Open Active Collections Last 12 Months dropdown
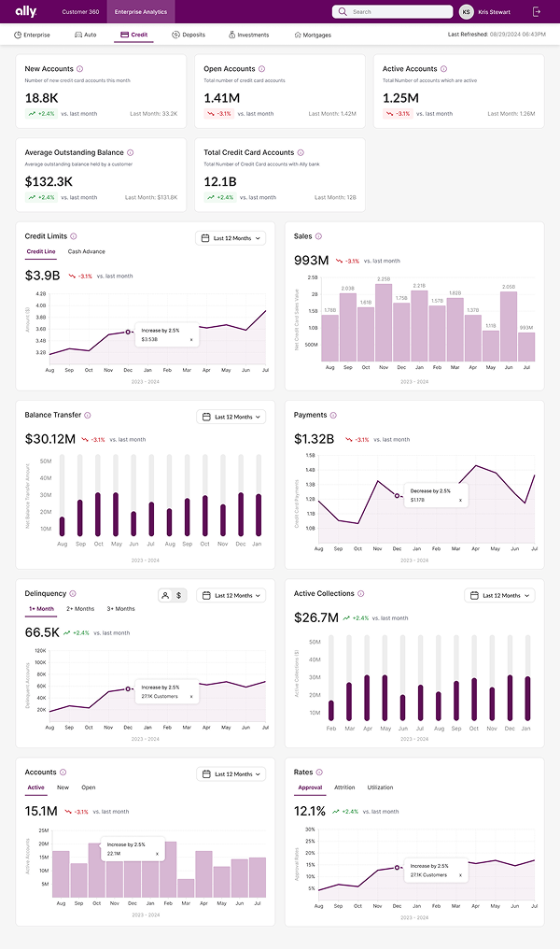 click(499, 596)
